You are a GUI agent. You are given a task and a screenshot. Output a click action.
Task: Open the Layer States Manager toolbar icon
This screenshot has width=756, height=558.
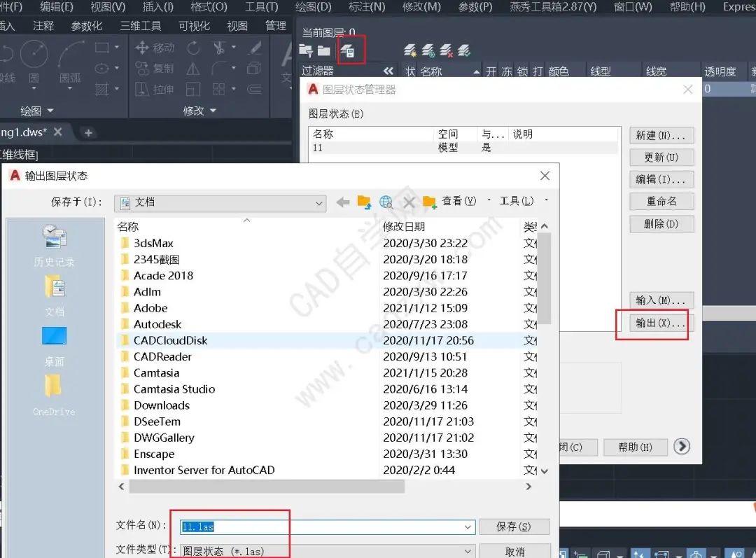pos(349,50)
